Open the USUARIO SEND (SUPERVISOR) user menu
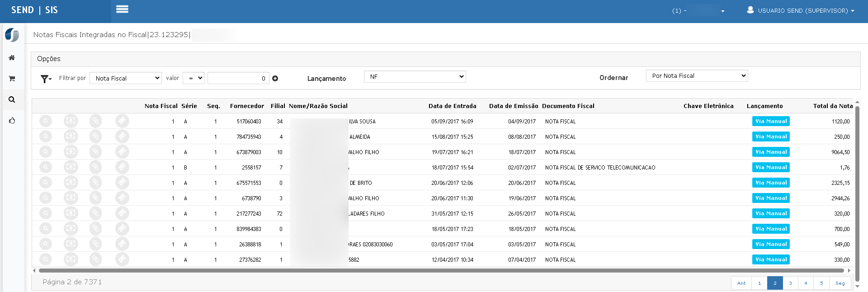The height and width of the screenshot is (292, 868). point(801,10)
